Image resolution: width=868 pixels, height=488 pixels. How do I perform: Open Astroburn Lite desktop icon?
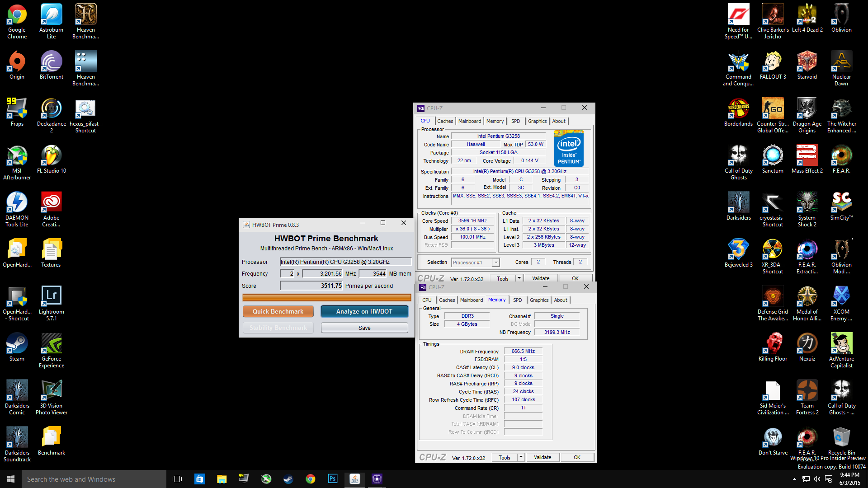pyautogui.click(x=51, y=21)
